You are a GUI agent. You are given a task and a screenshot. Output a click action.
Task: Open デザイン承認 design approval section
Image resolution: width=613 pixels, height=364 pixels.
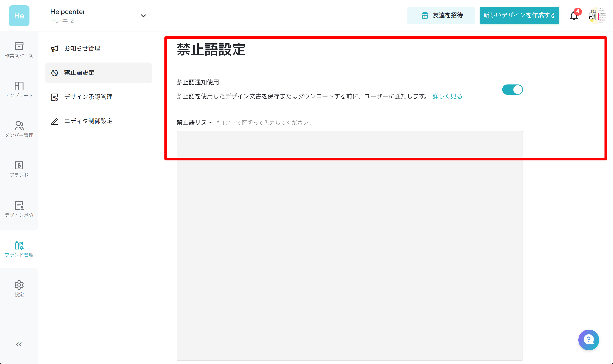(x=19, y=209)
